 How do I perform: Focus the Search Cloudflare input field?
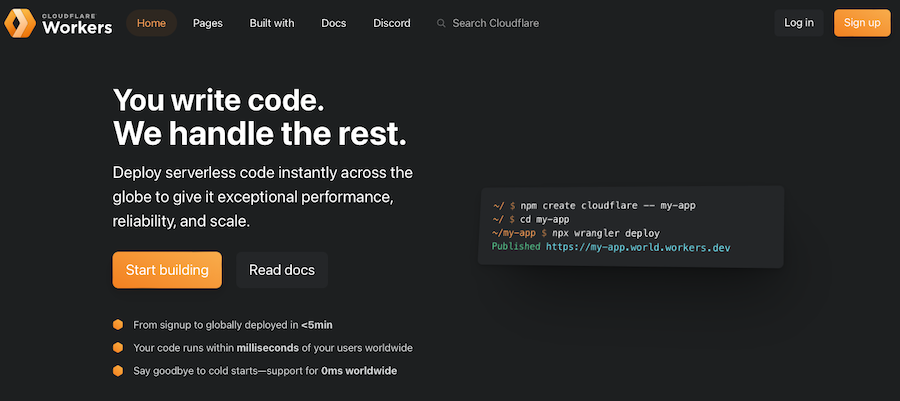[495, 23]
